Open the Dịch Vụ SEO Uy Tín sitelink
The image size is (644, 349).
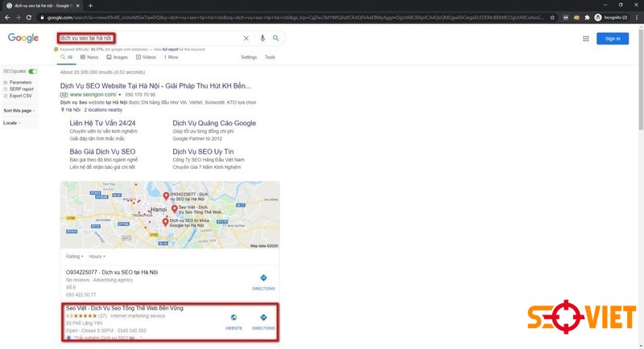(x=203, y=152)
